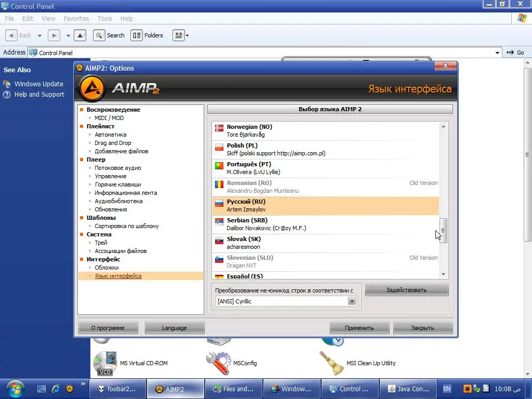532x399 pixels.
Task: Select MIDI / MOD options item
Action: pos(109,118)
